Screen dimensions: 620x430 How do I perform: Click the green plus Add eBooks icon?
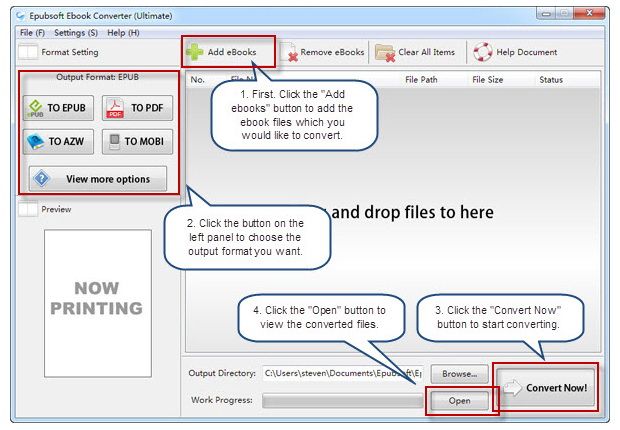pyautogui.click(x=194, y=52)
